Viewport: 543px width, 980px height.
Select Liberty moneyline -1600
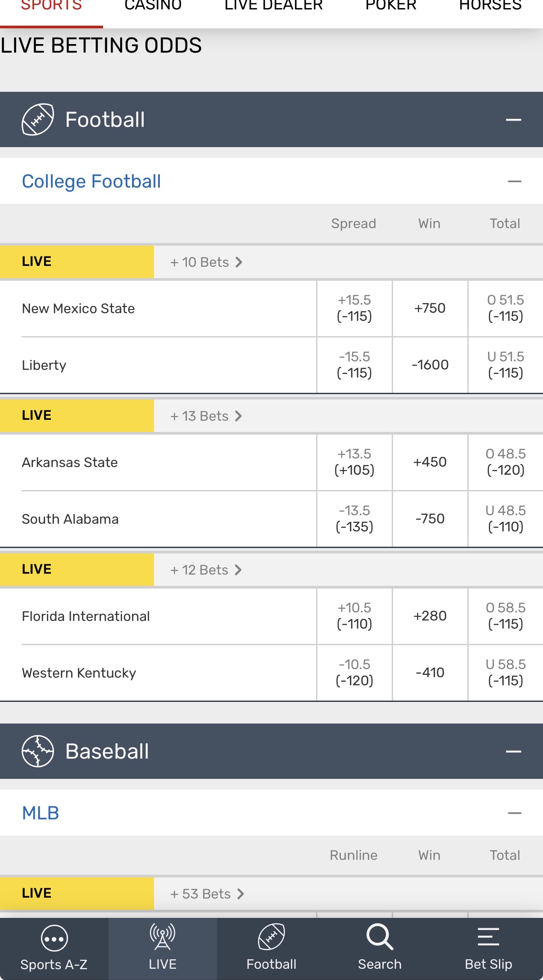[430, 365]
